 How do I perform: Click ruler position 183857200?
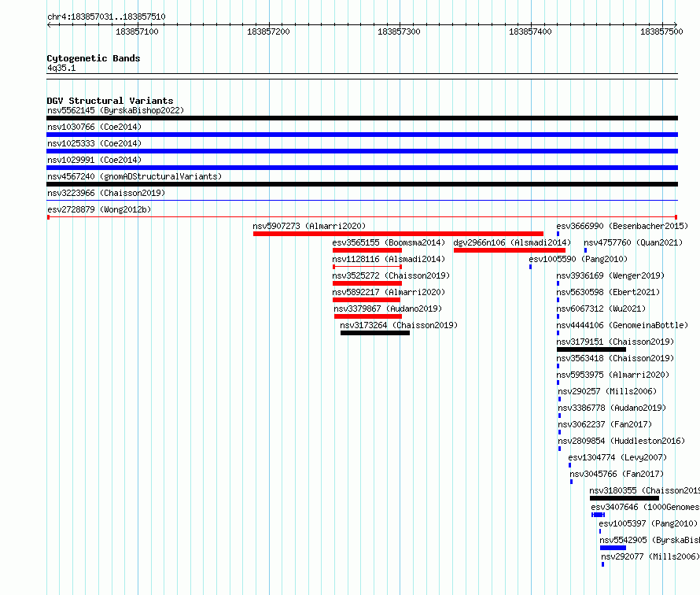click(x=268, y=31)
